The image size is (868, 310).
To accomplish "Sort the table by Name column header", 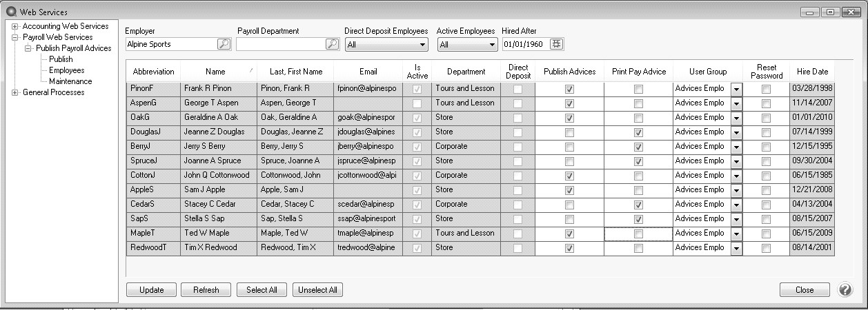I will 215,72.
